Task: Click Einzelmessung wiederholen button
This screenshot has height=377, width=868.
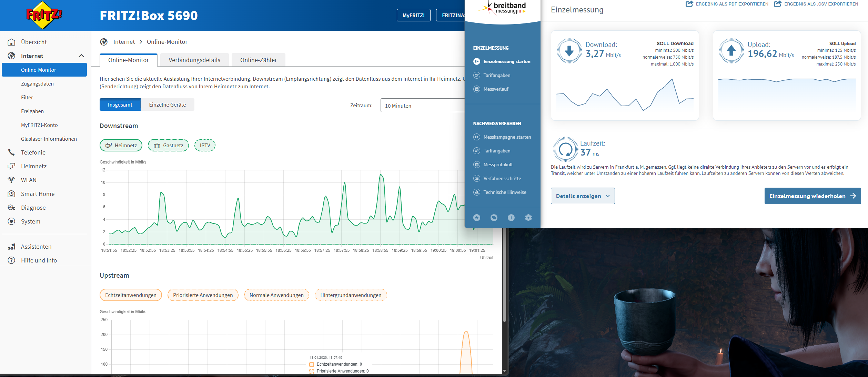Action: (812, 196)
